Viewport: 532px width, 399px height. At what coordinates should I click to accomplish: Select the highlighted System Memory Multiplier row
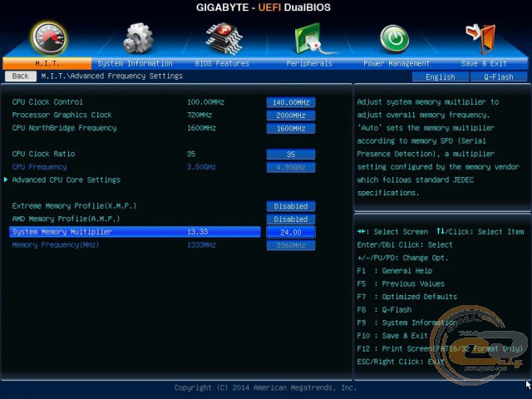(x=135, y=232)
